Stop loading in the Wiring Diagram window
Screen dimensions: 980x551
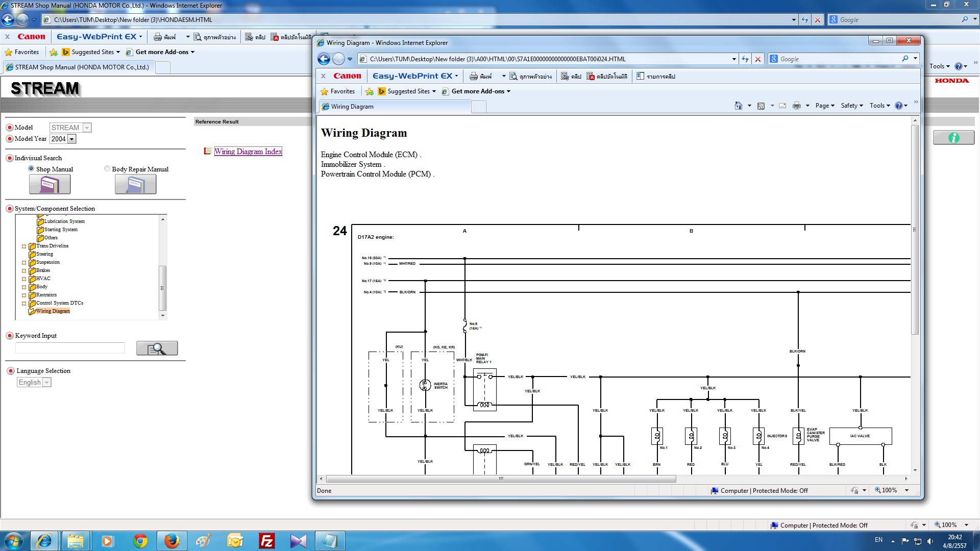coord(758,59)
